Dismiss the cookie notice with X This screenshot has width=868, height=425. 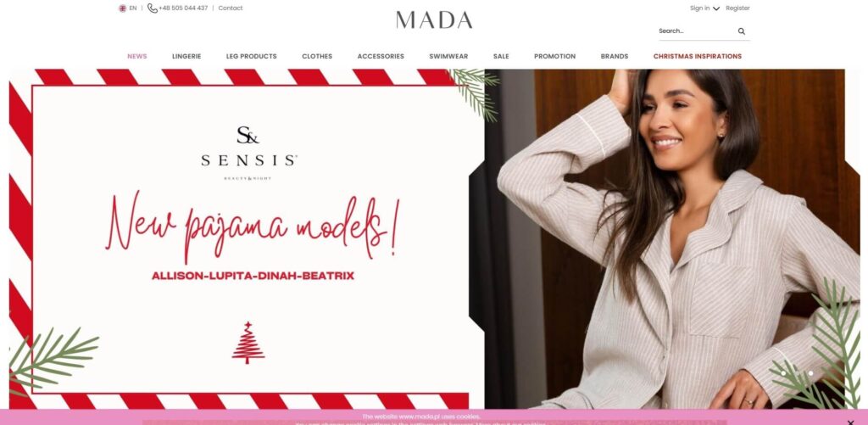(x=850, y=422)
